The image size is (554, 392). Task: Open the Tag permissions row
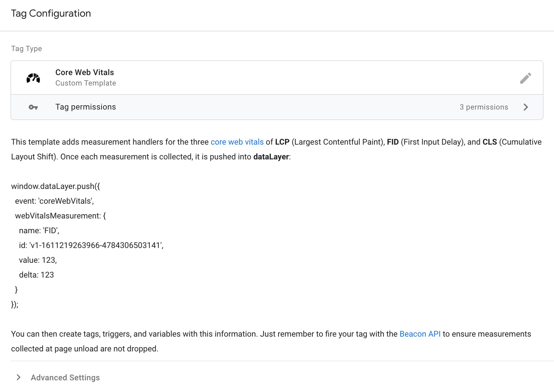click(277, 107)
